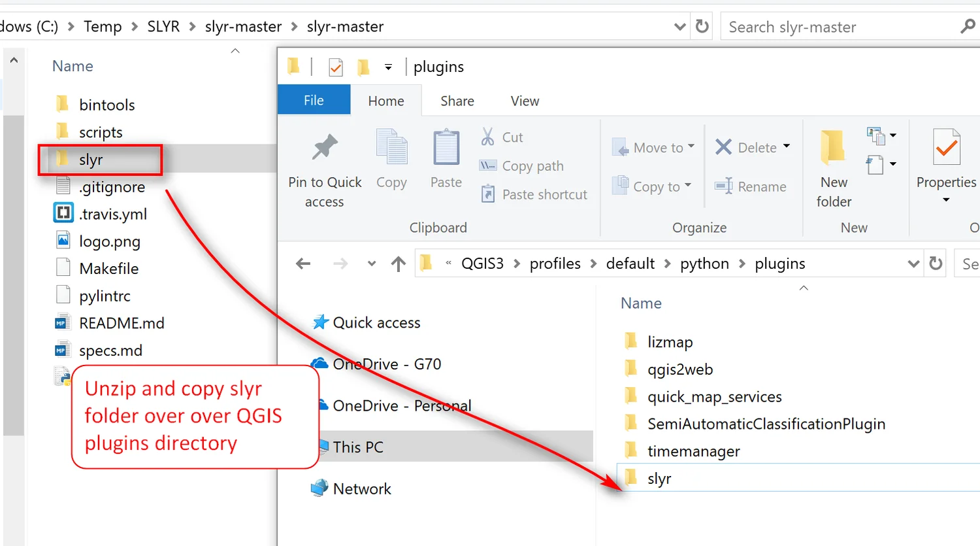980x546 pixels.
Task: Click Name column header in plugins window
Action: point(641,303)
